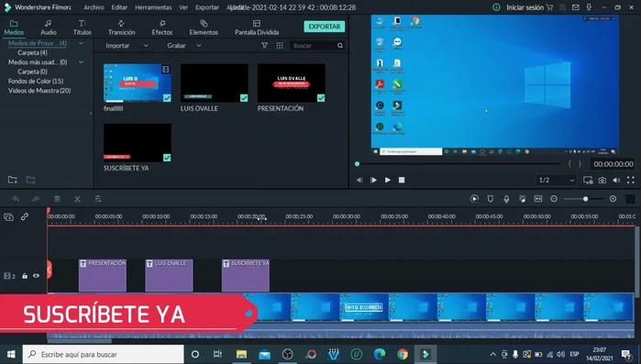
Task: Add a new folder icon
Action: (13, 180)
